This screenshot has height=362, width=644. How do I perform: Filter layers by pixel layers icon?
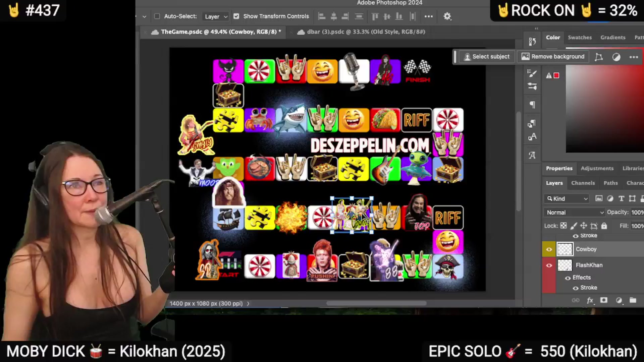[x=599, y=198]
